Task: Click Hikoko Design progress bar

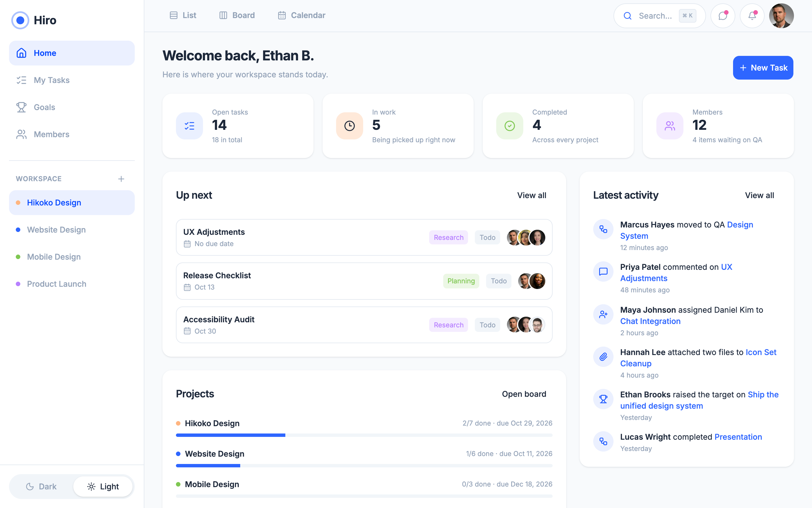Action: (x=364, y=435)
